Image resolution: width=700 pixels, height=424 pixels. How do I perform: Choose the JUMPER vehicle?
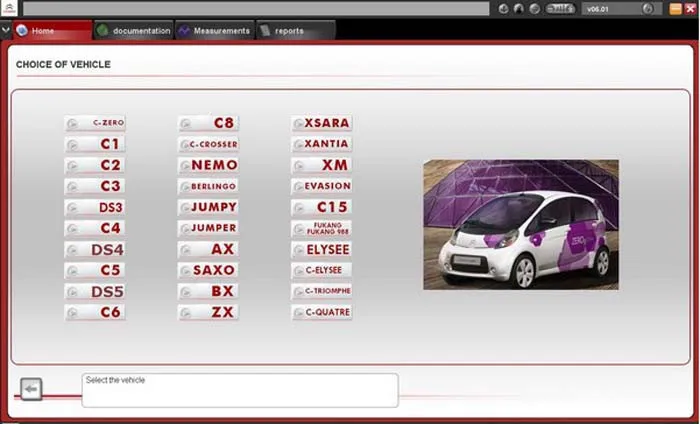pyautogui.click(x=208, y=229)
